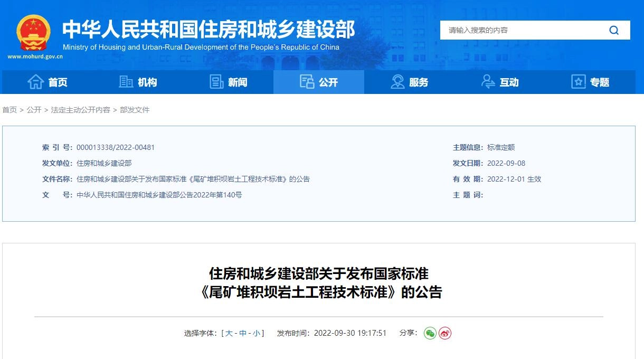Screen dimensions: 644x359
Task: Click the 首页 breadcrumb link
Action: [x=9, y=109]
